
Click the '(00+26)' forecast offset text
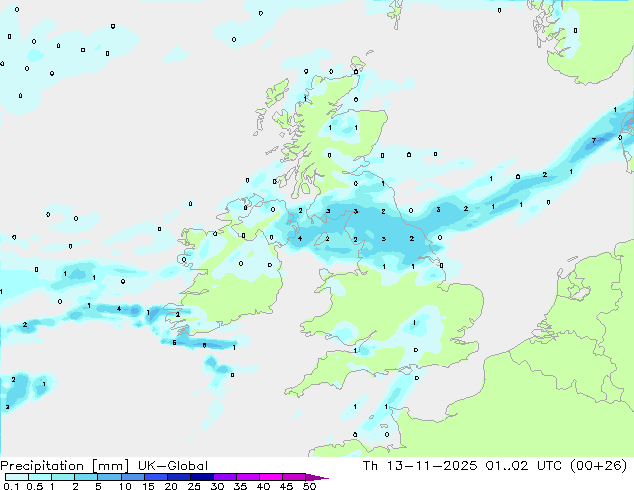(598, 466)
